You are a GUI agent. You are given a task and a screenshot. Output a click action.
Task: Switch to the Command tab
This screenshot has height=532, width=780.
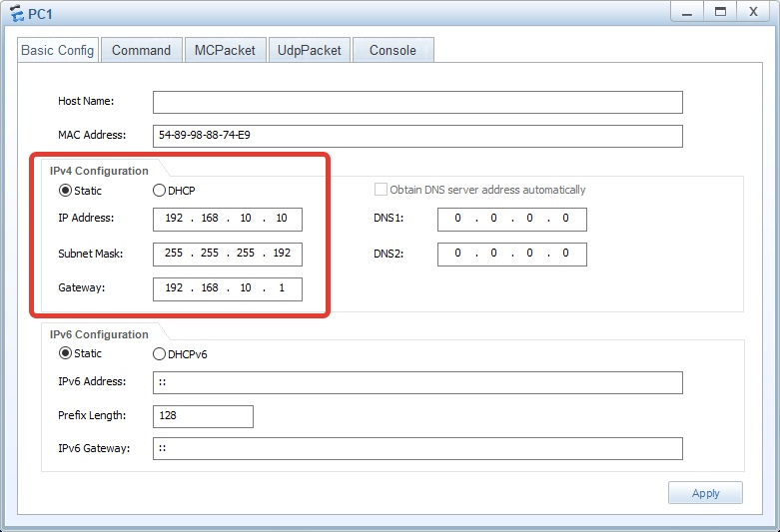141,50
